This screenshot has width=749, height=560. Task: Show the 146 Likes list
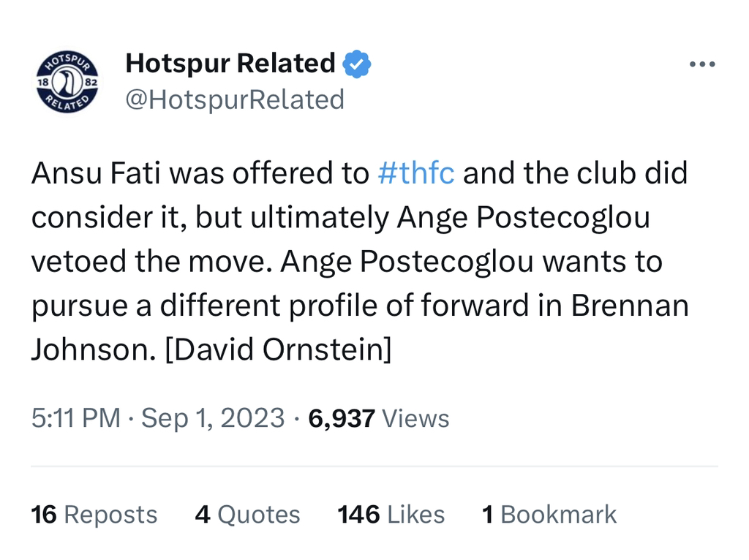(391, 515)
